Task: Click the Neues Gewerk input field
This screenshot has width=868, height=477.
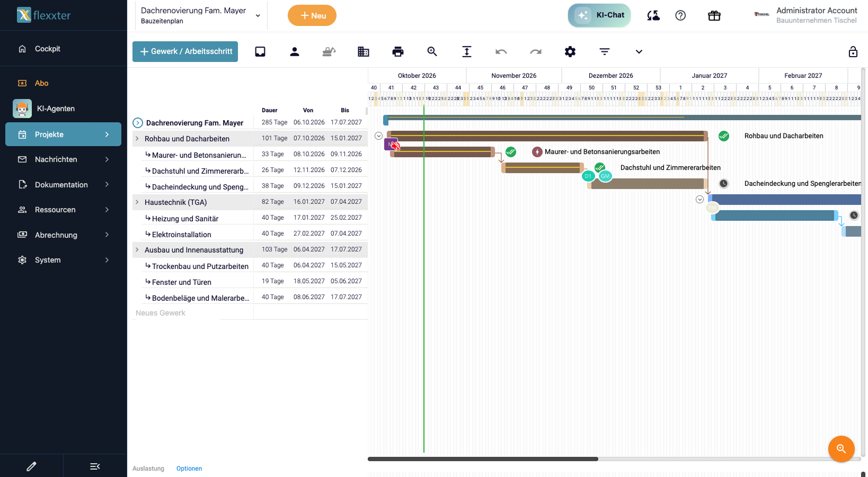Action: 192,313
